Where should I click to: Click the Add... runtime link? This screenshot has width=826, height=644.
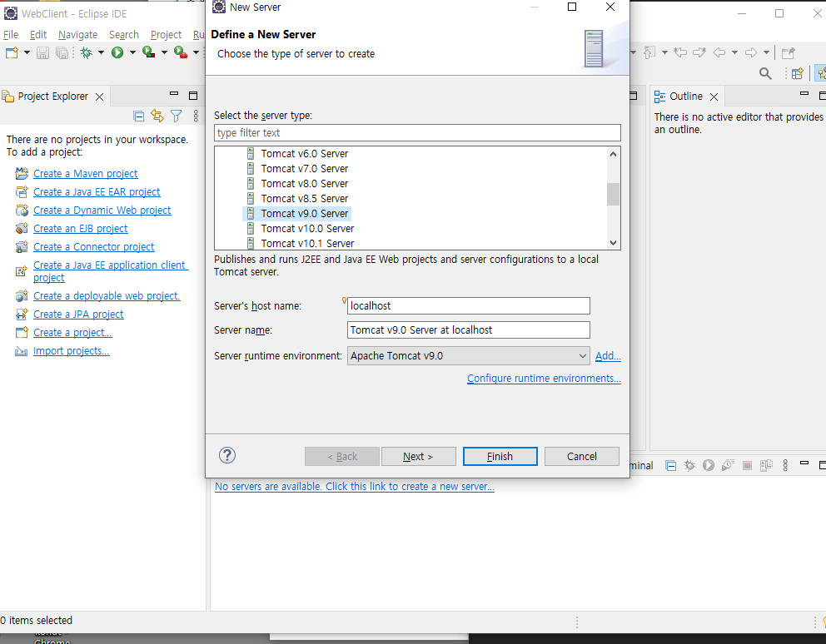tap(608, 356)
